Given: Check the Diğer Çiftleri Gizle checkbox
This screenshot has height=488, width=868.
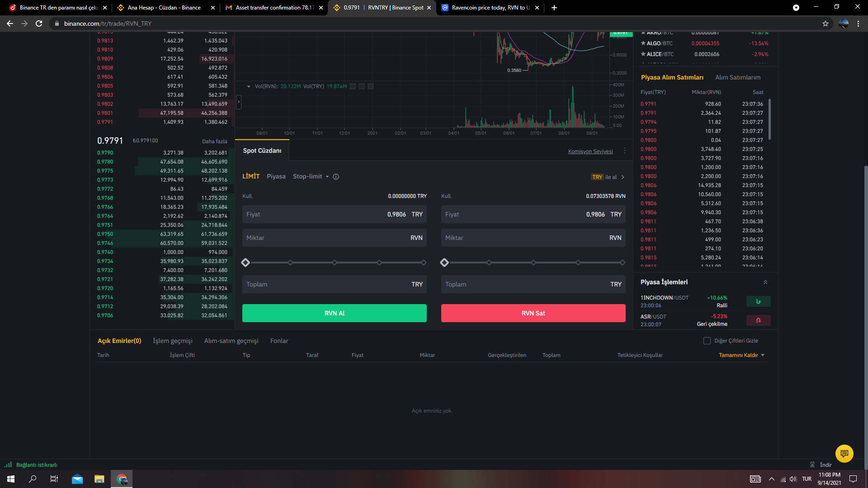Looking at the screenshot, I should 707,341.
